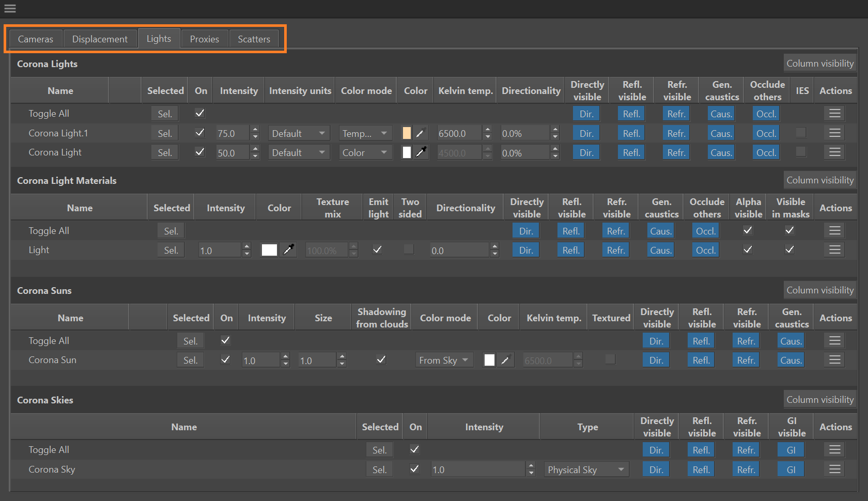The height and width of the screenshot is (501, 868).
Task: Switch to the Cameras tab
Action: point(36,39)
